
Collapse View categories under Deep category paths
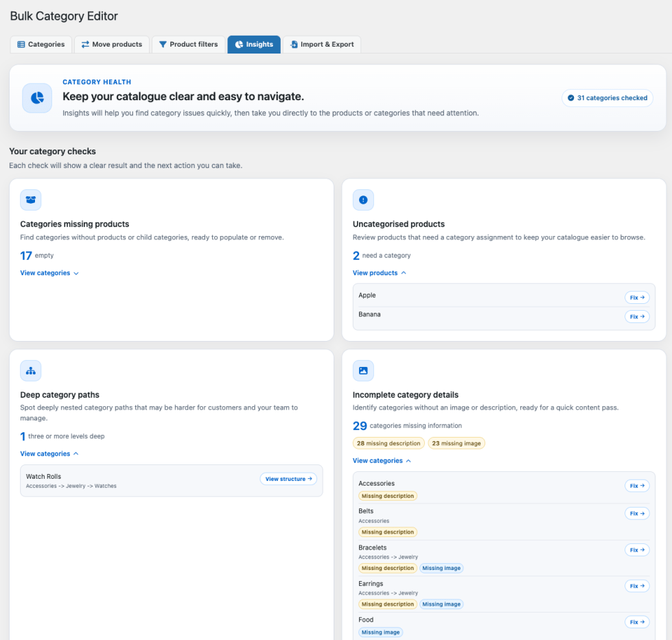click(49, 453)
